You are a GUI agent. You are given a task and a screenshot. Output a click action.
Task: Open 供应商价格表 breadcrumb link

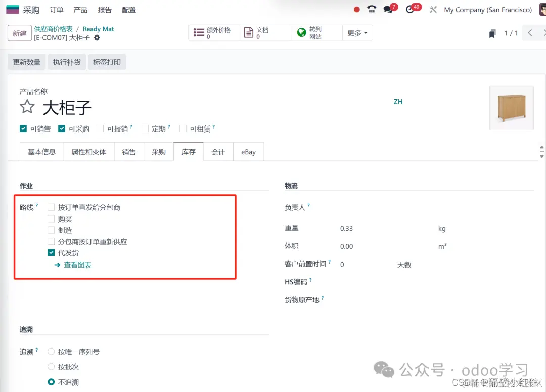tap(53, 29)
